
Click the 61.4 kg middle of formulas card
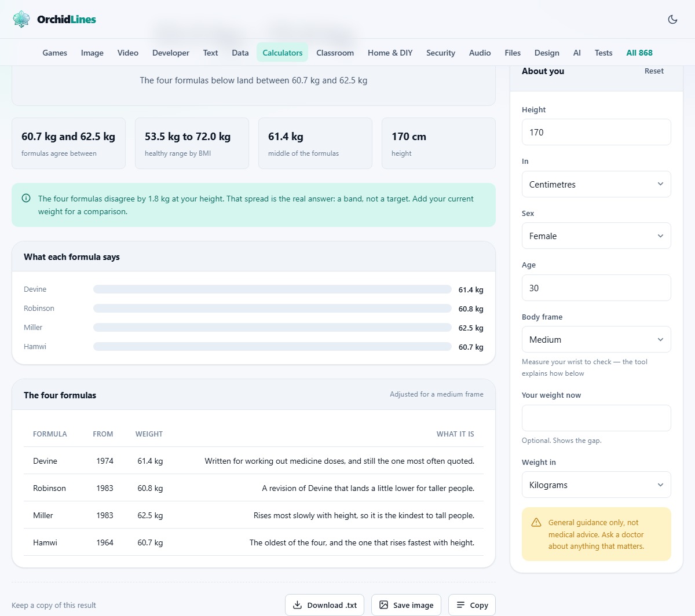[x=315, y=144]
